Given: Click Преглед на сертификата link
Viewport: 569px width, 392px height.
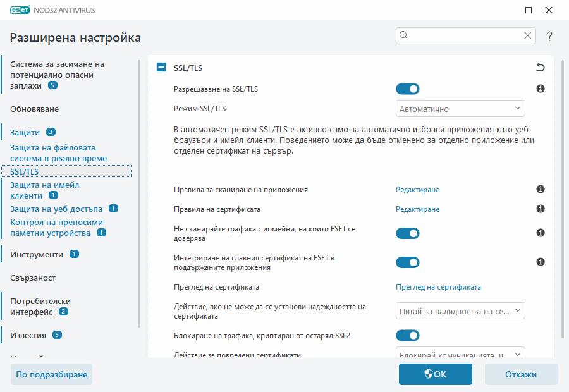Looking at the screenshot, I should [438, 286].
